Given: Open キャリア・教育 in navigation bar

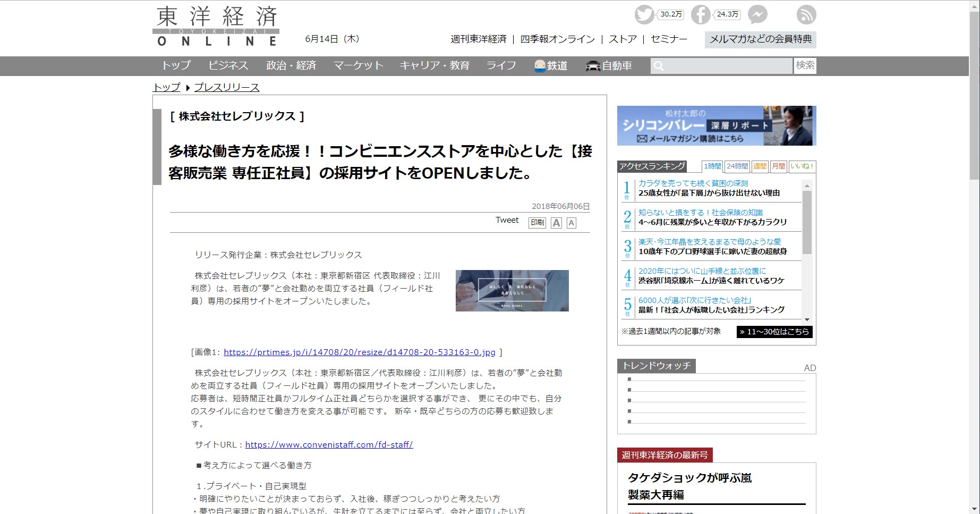Looking at the screenshot, I should pos(434,65).
